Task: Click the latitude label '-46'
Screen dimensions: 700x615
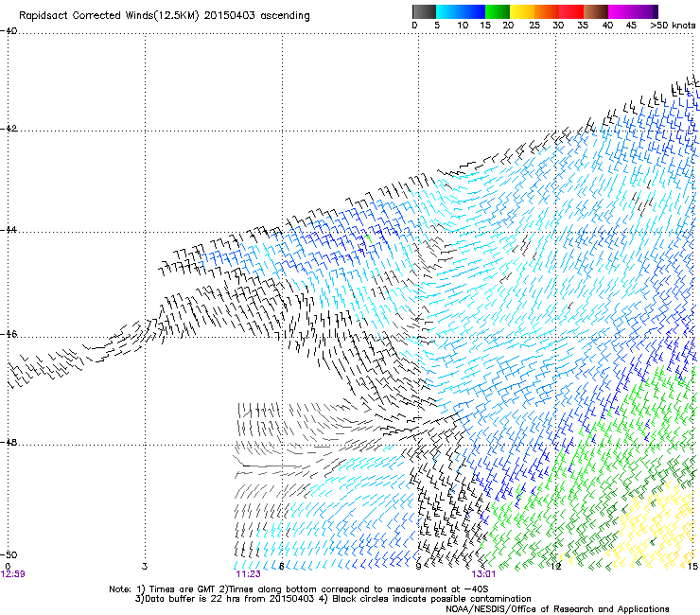Action: pos(9,334)
